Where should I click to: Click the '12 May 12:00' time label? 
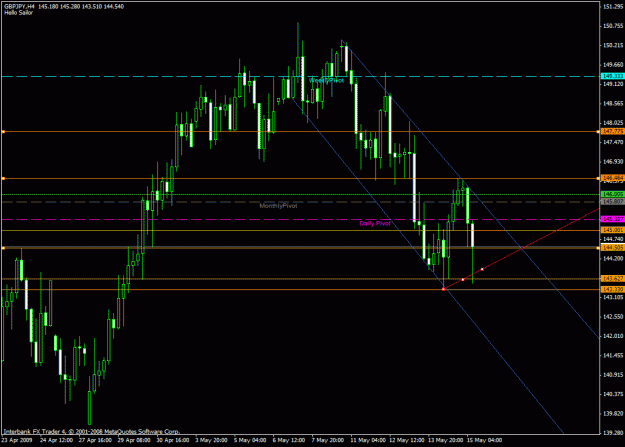pyautogui.click(x=407, y=441)
